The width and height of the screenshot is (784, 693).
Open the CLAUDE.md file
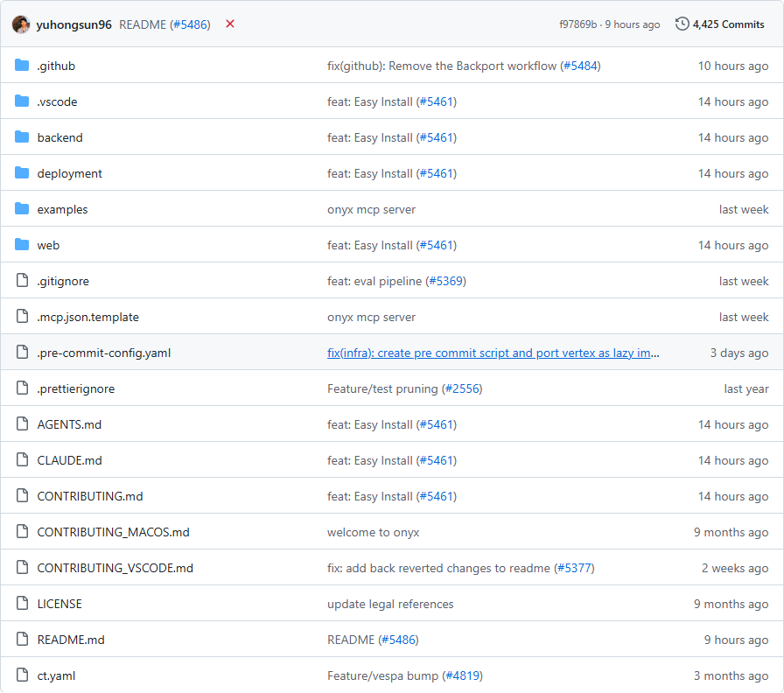(x=69, y=460)
